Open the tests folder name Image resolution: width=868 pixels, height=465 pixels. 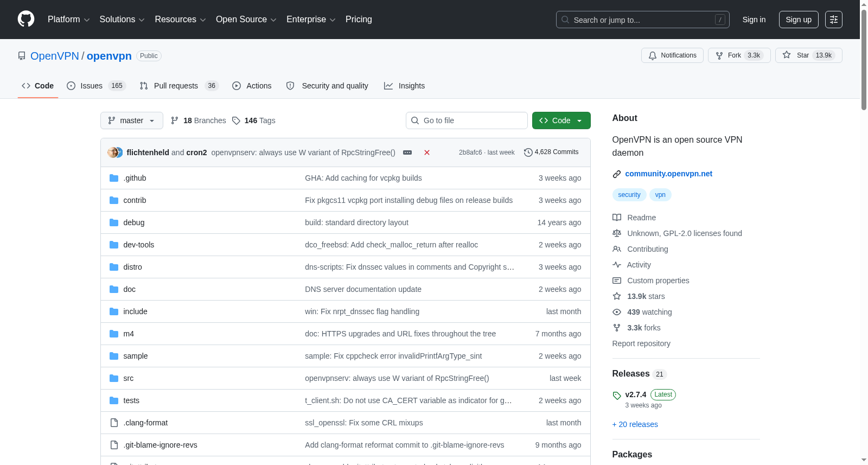(x=131, y=400)
